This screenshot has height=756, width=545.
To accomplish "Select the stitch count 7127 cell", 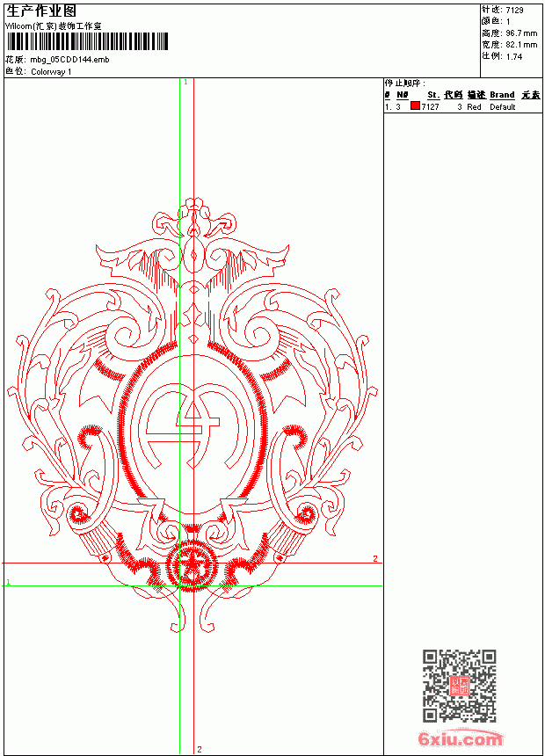I will point(430,107).
